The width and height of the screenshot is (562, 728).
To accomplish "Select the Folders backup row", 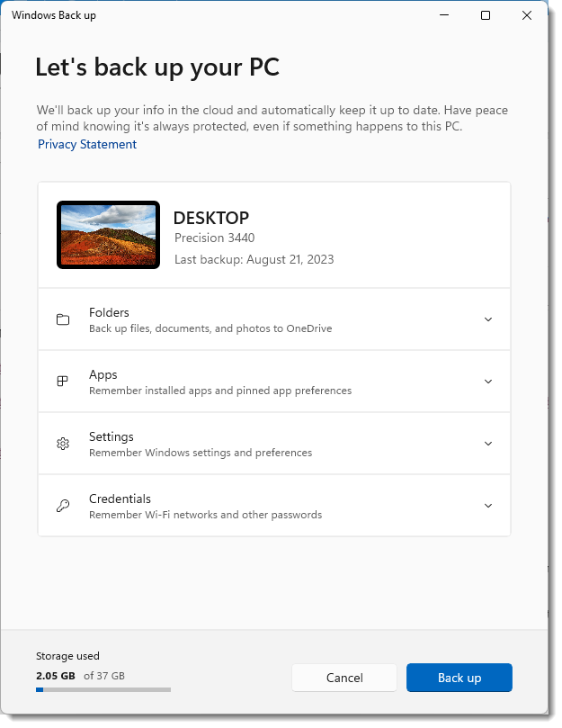I will tap(270, 319).
